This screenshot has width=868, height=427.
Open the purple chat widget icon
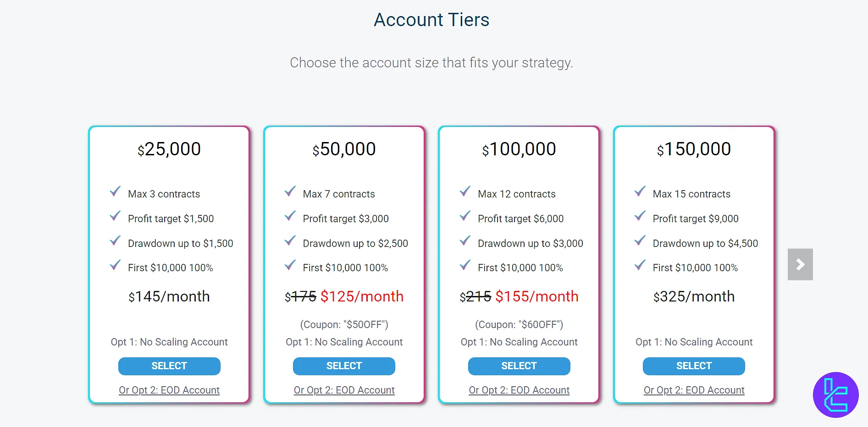tap(835, 394)
